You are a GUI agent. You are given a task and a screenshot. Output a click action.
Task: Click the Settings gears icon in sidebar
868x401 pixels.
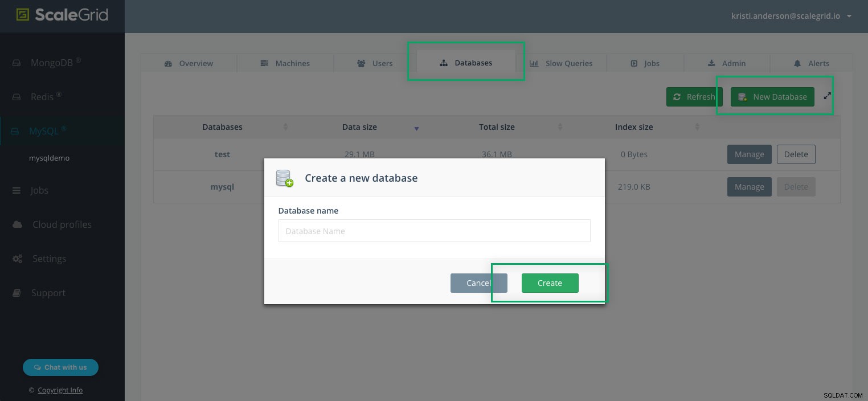coord(18,259)
